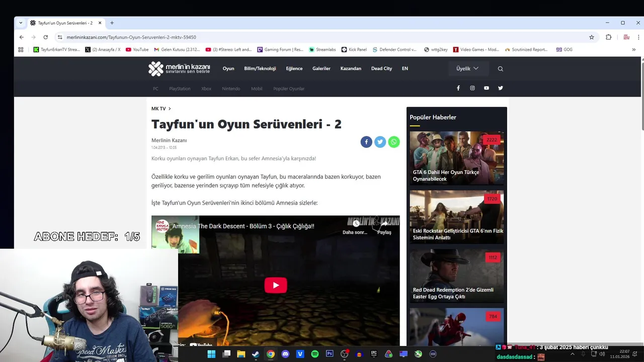This screenshot has width=644, height=362.
Task: Open the GOG bookmark
Action: point(565,50)
